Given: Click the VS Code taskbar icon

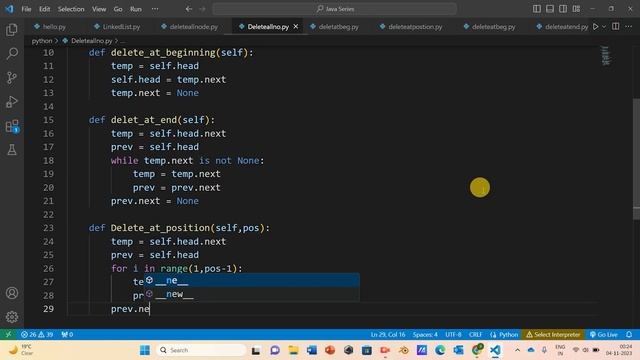Looking at the screenshot, I should click(495, 350).
